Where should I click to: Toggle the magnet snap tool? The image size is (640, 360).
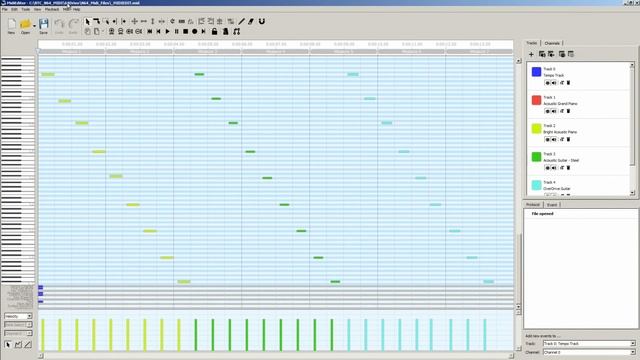pyautogui.click(x=262, y=21)
